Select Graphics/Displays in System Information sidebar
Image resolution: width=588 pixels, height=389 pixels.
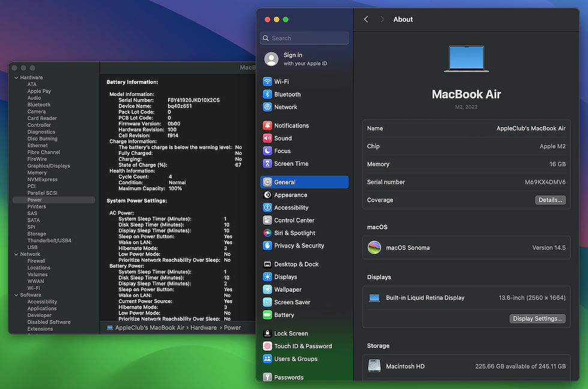click(x=49, y=166)
